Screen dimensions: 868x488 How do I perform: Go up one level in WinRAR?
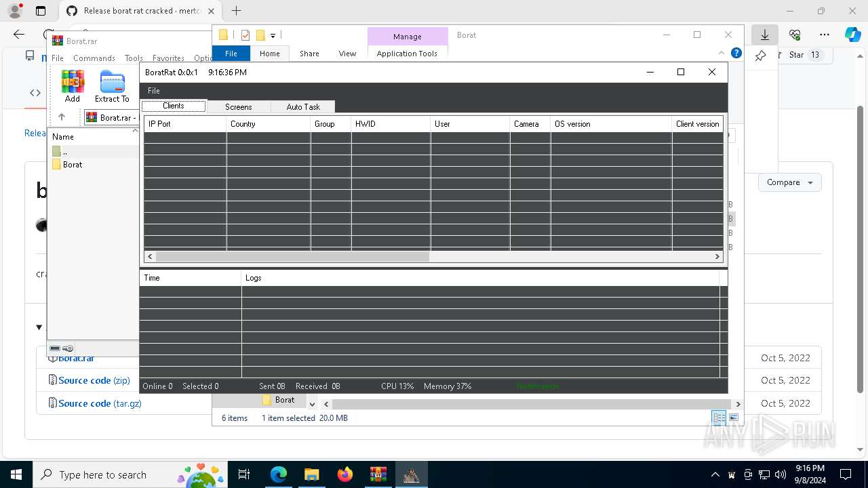pyautogui.click(x=62, y=117)
